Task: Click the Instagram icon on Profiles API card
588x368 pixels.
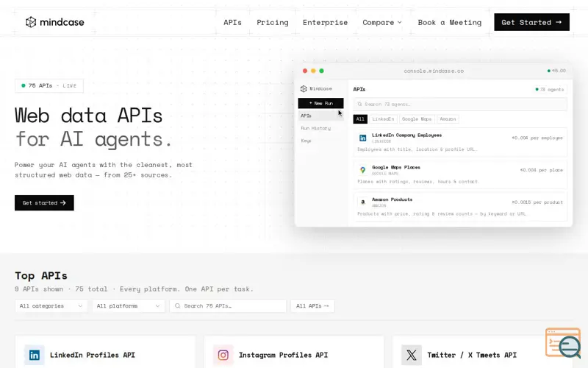Action: (x=223, y=355)
